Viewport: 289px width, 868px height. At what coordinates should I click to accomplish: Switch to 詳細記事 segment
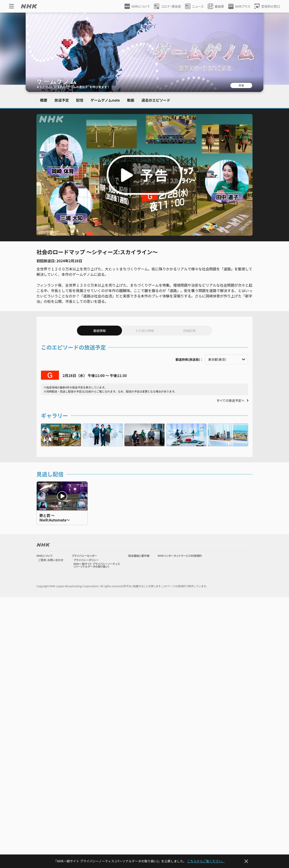coord(190,331)
